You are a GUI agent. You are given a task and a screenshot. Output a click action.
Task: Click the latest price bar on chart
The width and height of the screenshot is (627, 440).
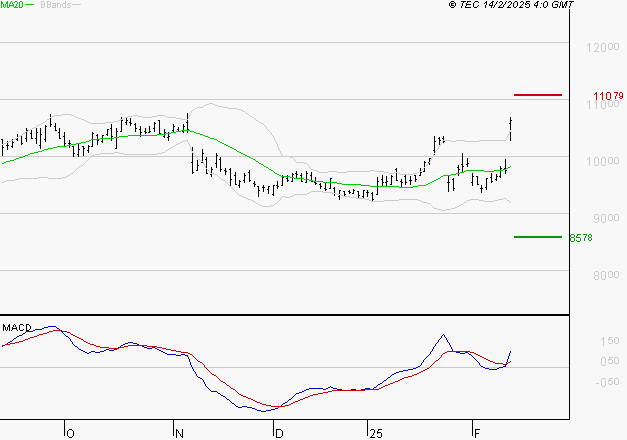pyautogui.click(x=511, y=128)
